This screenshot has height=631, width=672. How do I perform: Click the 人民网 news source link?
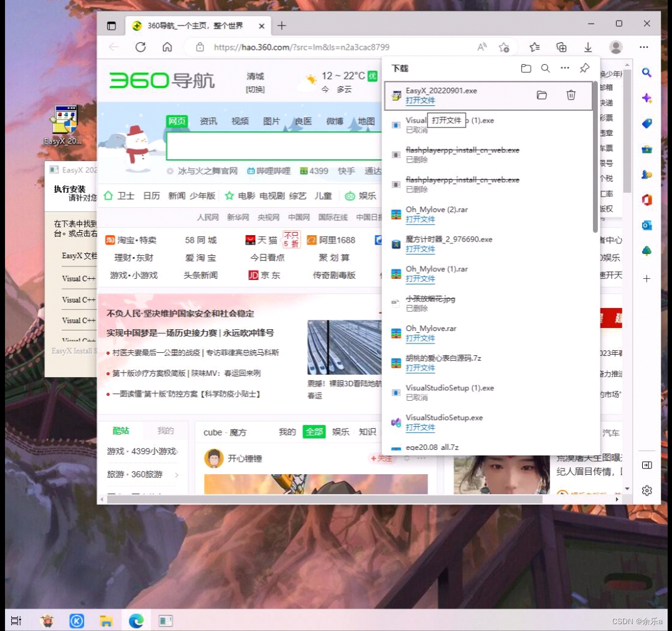pyautogui.click(x=207, y=217)
